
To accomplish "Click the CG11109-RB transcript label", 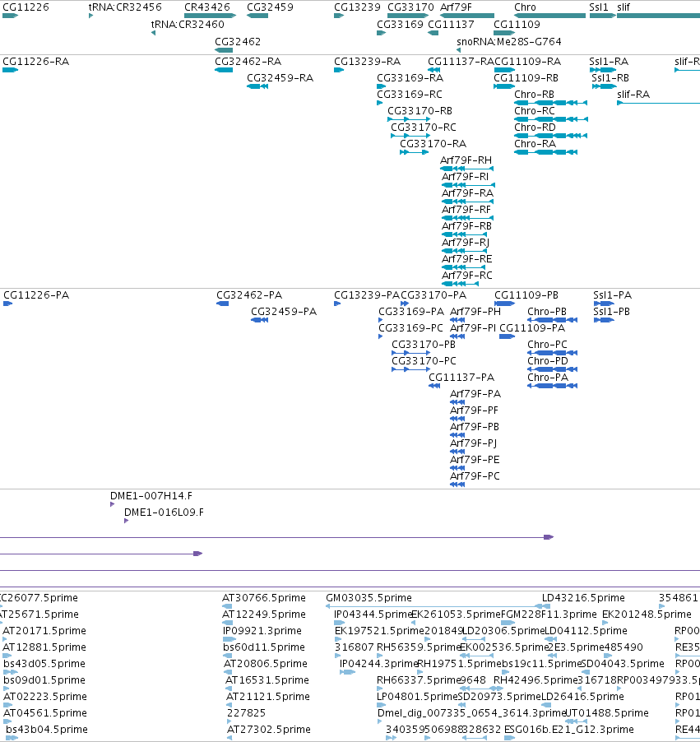I will (526, 77).
